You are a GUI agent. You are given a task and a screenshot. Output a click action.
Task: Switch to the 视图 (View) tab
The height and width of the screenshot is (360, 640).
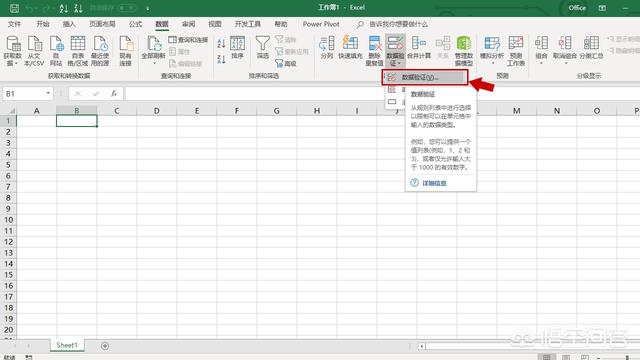pos(215,24)
